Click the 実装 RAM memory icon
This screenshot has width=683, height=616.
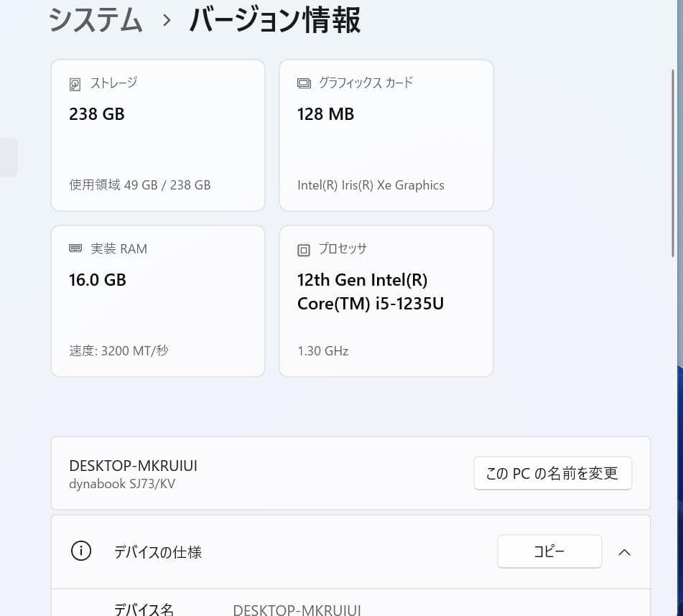pos(75,248)
